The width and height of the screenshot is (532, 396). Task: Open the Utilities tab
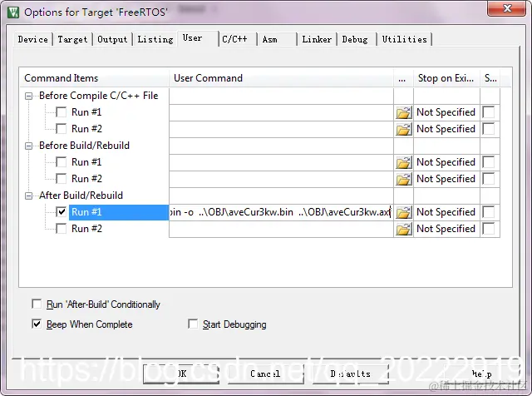point(405,39)
